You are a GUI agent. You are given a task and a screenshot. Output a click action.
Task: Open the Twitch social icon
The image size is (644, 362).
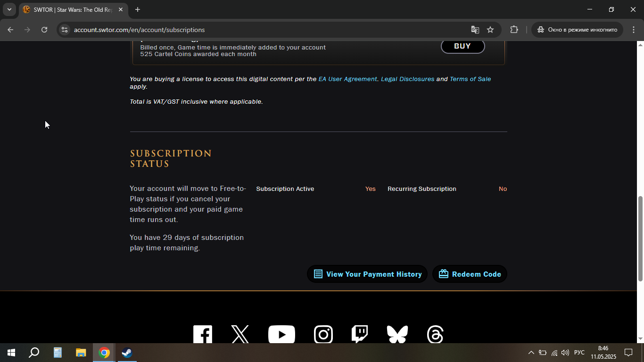pyautogui.click(x=360, y=334)
